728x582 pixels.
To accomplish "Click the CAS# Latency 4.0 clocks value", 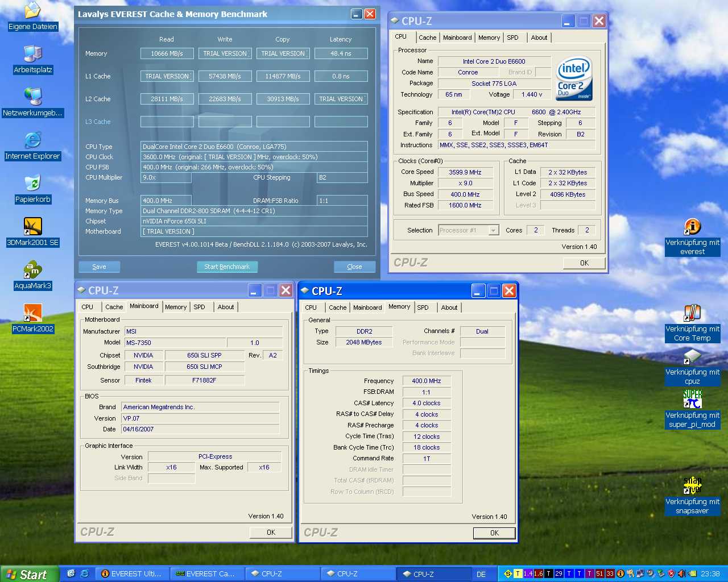I will pos(427,403).
